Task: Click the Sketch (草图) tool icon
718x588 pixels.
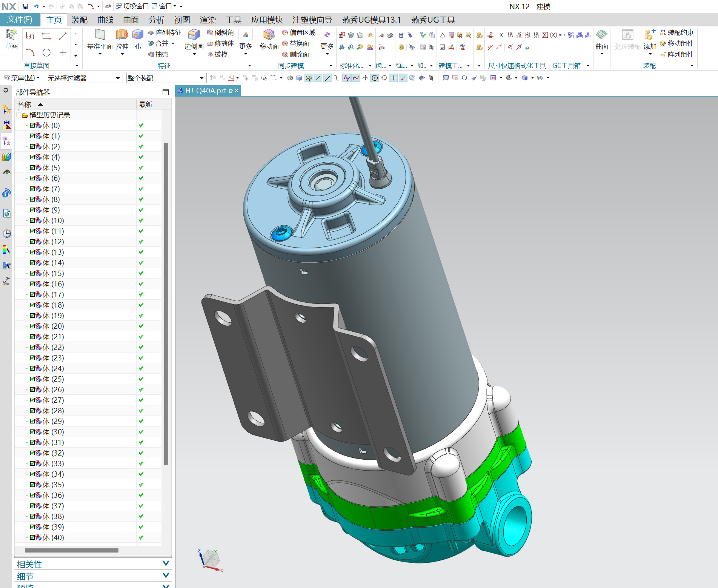Action: point(11,35)
